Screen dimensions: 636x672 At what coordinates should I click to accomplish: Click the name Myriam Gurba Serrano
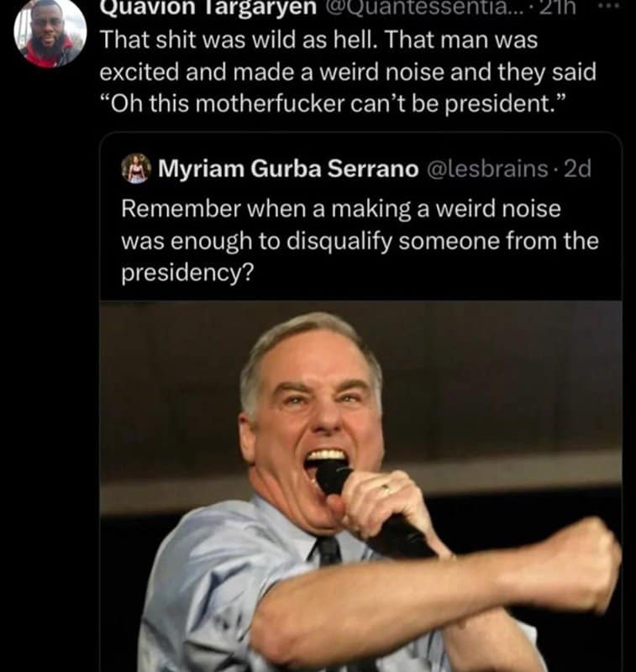click(x=288, y=169)
